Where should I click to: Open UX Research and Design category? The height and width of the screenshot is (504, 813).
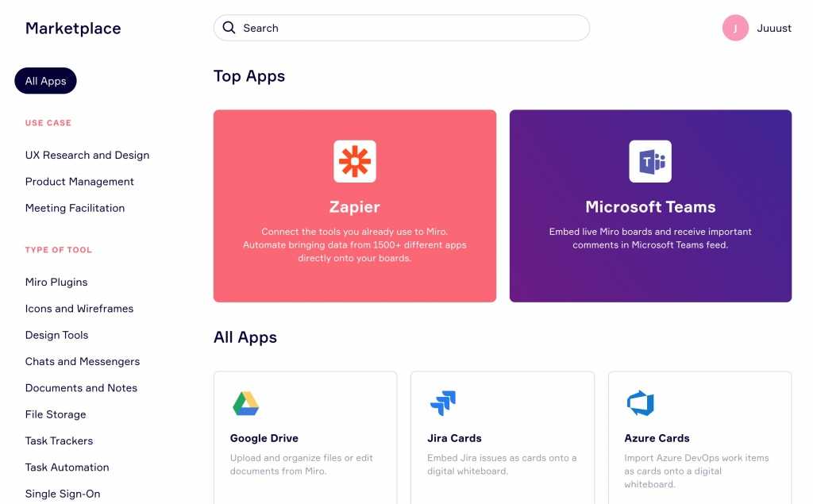tap(87, 155)
